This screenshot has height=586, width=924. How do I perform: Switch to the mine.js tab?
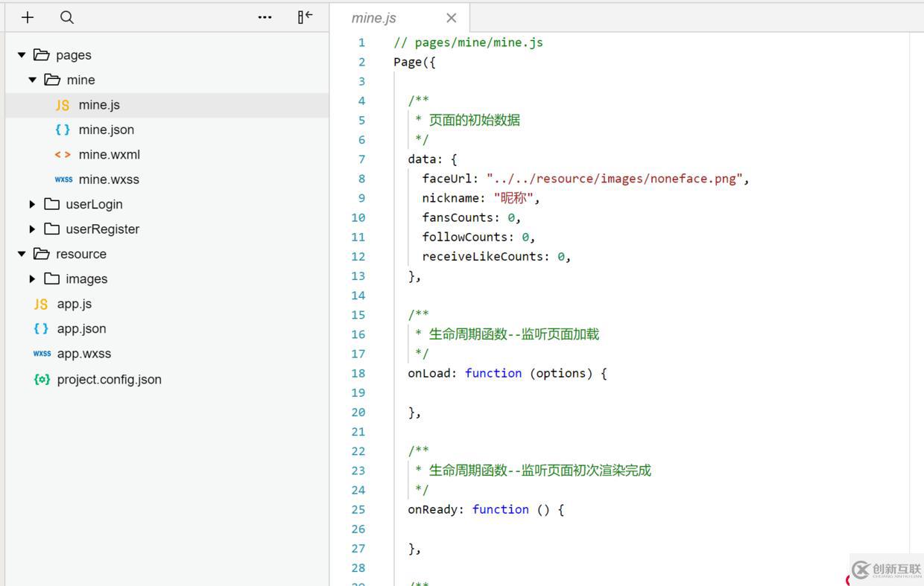coord(374,18)
